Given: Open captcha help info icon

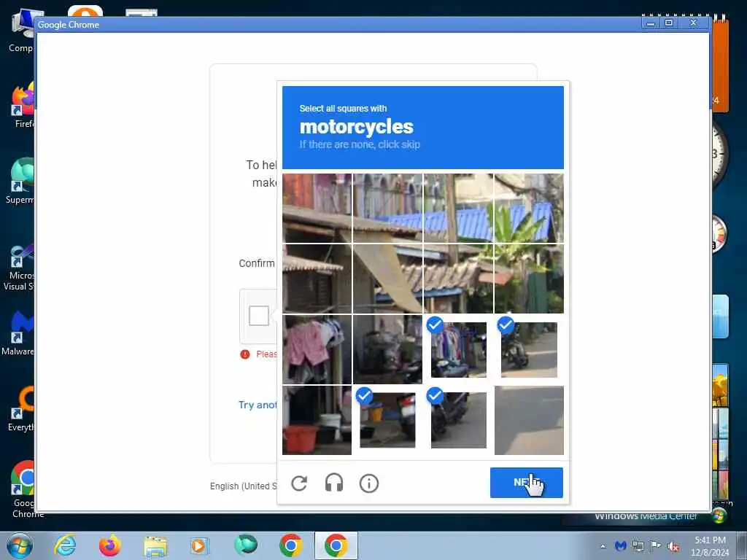Looking at the screenshot, I should [368, 483].
